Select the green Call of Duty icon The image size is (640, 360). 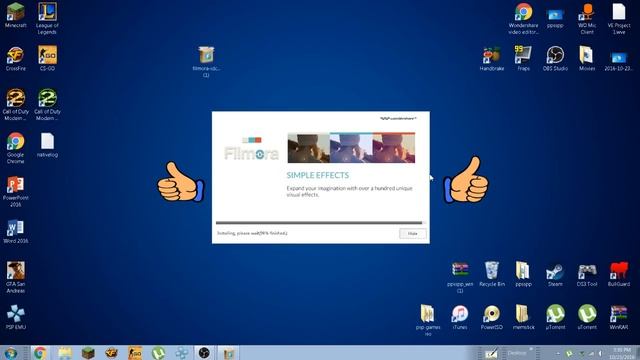47,104
